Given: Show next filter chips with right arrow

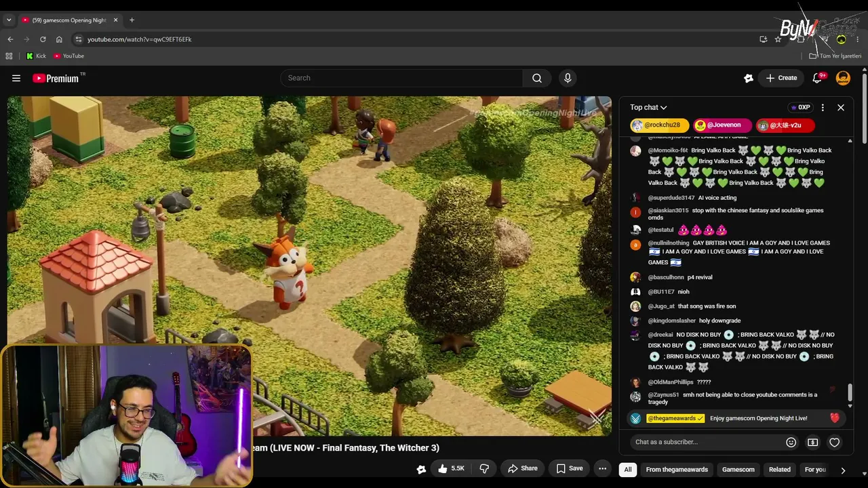Looking at the screenshot, I should pos(843,470).
